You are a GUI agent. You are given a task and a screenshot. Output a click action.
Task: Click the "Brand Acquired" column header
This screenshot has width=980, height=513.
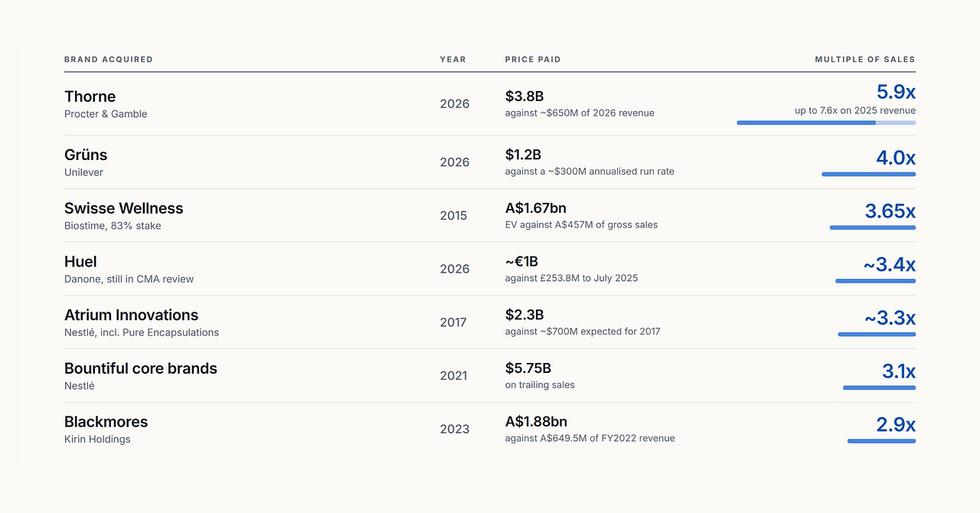(109, 60)
